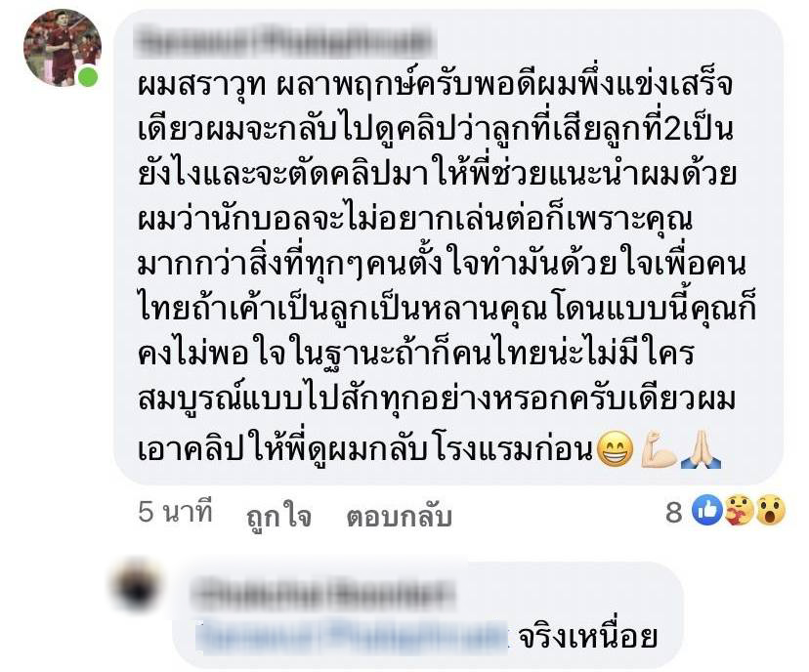
Task: Select the folded hands emoji in comment
Action: click(701, 449)
